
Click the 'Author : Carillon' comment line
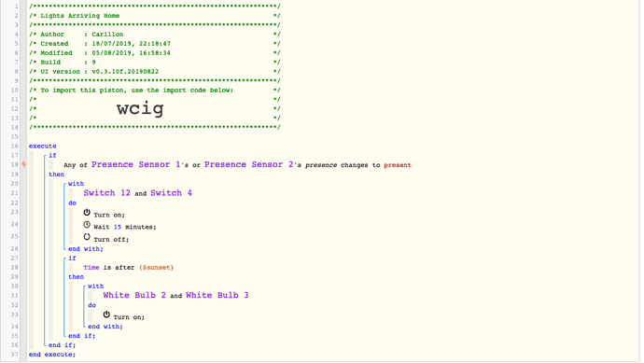point(155,35)
